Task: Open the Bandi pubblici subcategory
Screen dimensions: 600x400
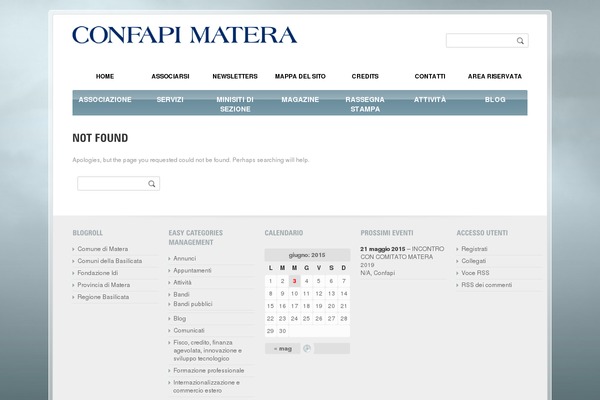Action: point(192,304)
